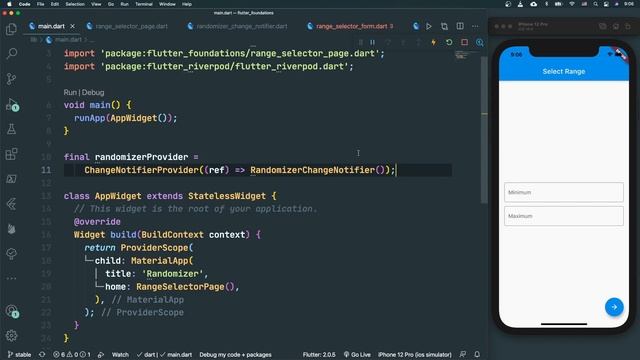The width and height of the screenshot is (640, 360).
Task: Click Watch in status bar
Action: click(120, 355)
